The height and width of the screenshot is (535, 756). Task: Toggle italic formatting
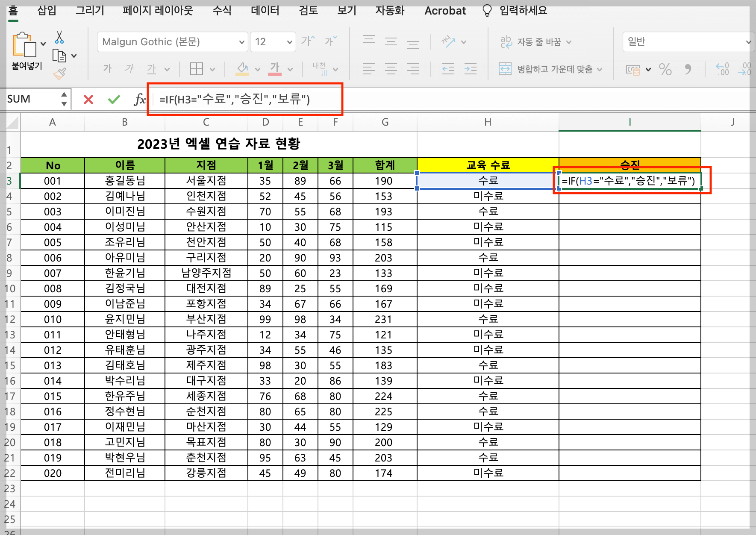129,68
